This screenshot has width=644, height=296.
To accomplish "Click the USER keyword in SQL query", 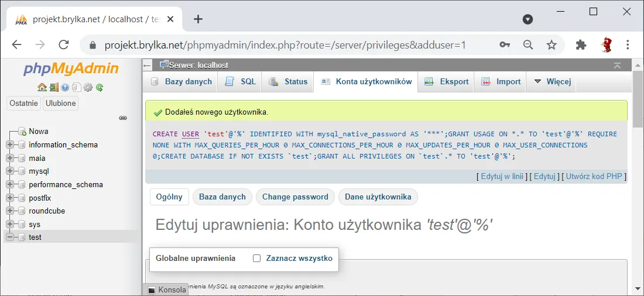I will click(x=190, y=134).
